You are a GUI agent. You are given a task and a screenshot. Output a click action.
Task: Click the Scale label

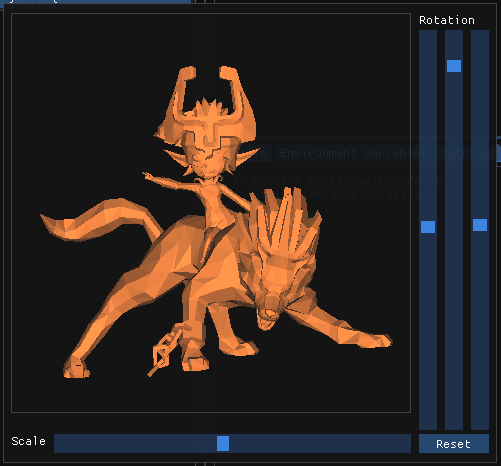pos(28,441)
